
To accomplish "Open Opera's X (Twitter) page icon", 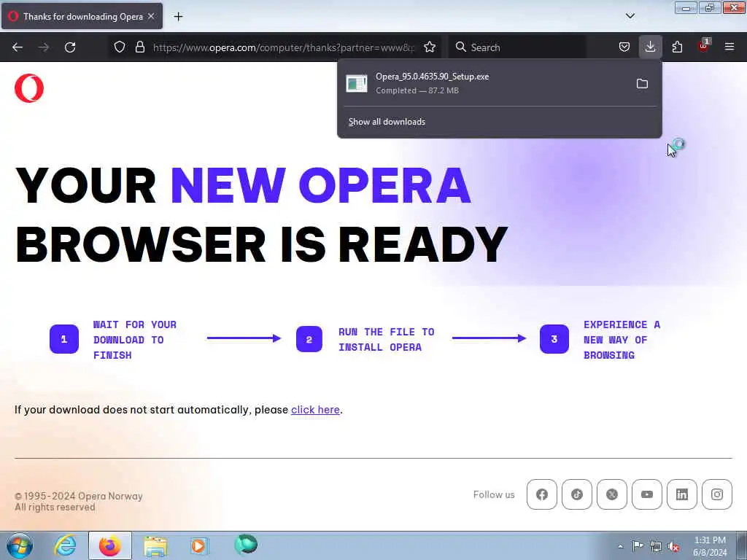I will coord(612,494).
